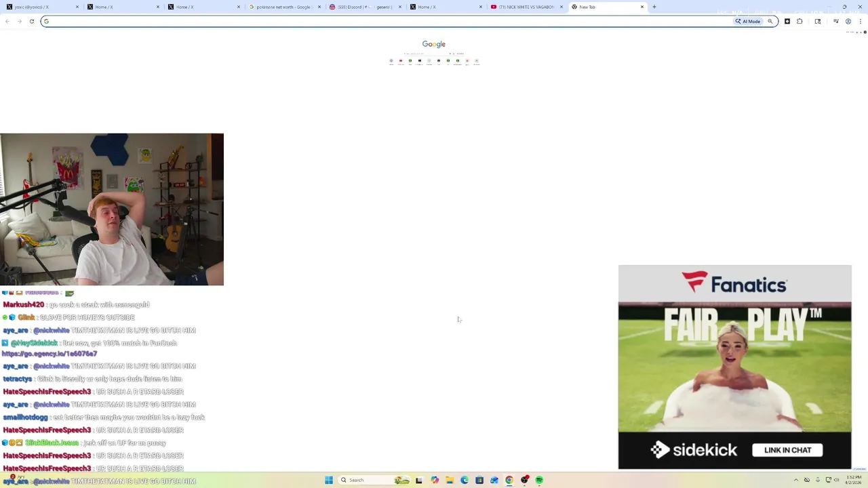Reload the page with the refresh icon
Viewport: 868px width, 488px height.
(x=31, y=21)
